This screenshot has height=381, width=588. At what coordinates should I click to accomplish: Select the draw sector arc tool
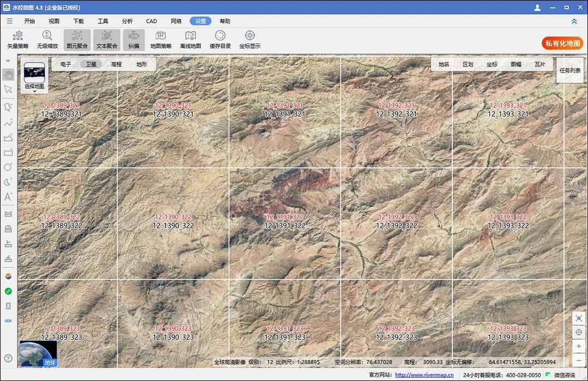(x=8, y=182)
